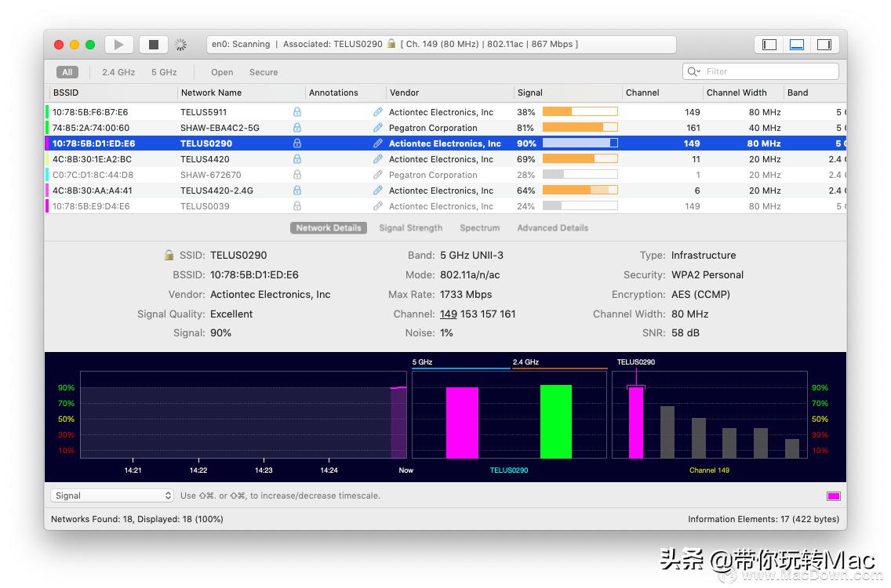Toggle the Secure networks filter
The image size is (891, 588).
pyautogui.click(x=264, y=72)
